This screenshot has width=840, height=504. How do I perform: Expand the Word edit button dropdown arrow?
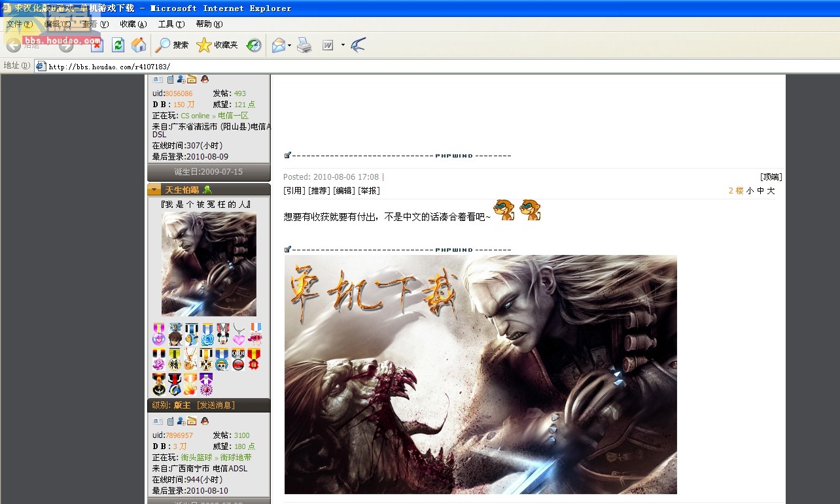[343, 45]
